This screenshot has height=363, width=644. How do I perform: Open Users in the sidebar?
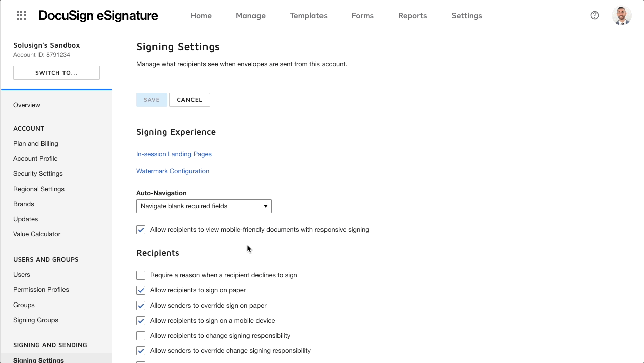point(22,275)
